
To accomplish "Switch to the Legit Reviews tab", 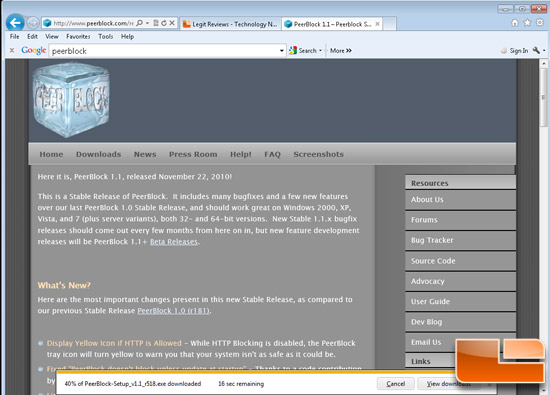I will (x=230, y=24).
